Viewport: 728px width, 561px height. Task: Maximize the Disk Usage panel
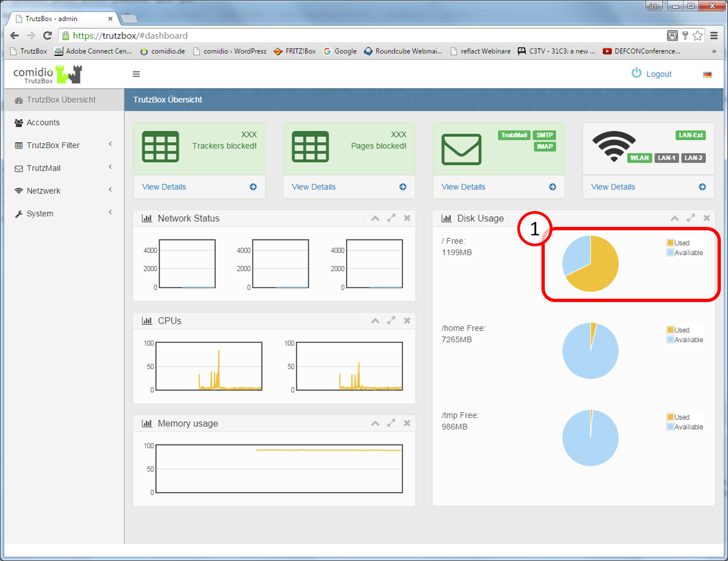click(691, 218)
